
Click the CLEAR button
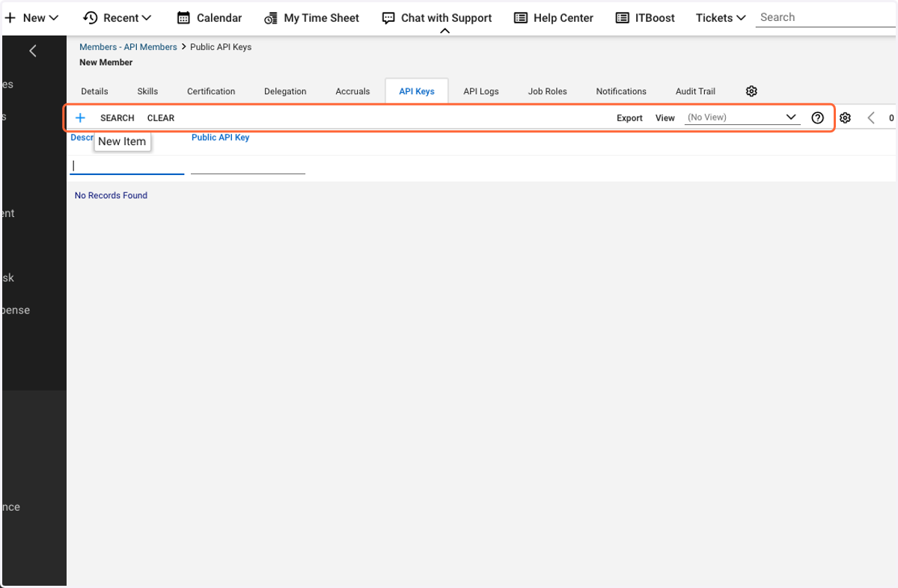161,118
